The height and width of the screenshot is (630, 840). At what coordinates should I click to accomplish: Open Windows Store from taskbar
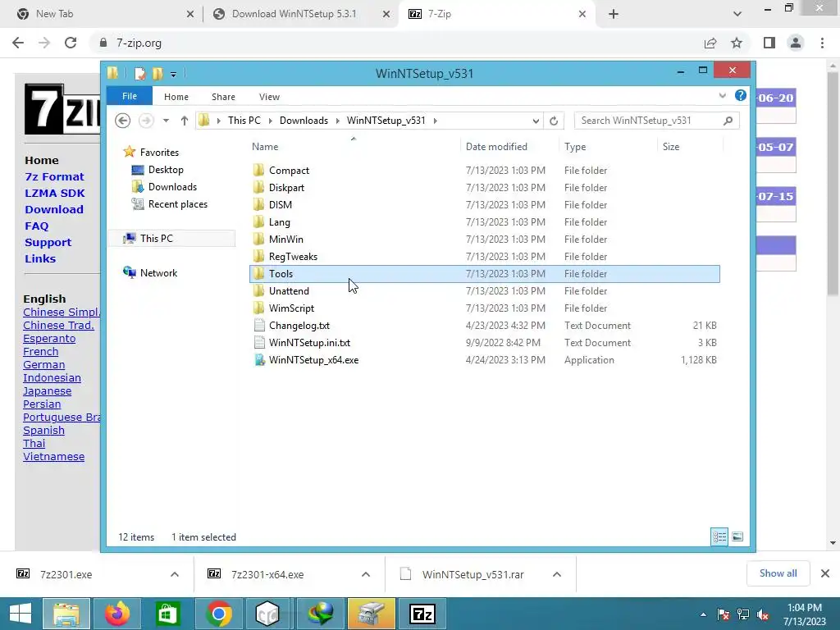167,614
